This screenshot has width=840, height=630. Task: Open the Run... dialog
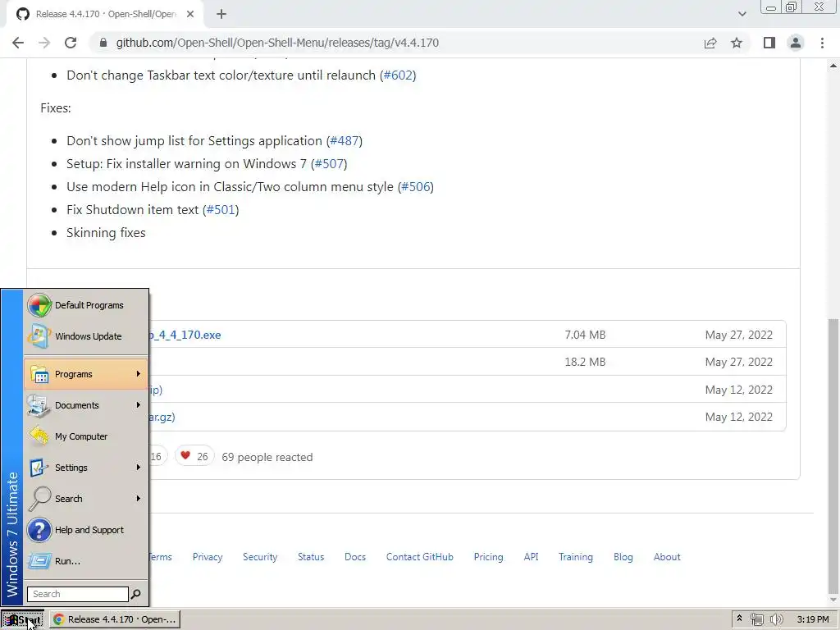tap(85, 561)
